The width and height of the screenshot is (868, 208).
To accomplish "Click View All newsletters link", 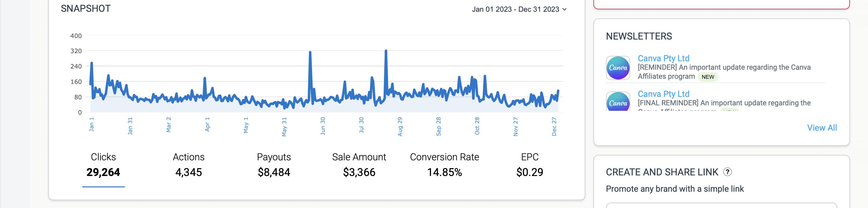I will click(x=822, y=128).
